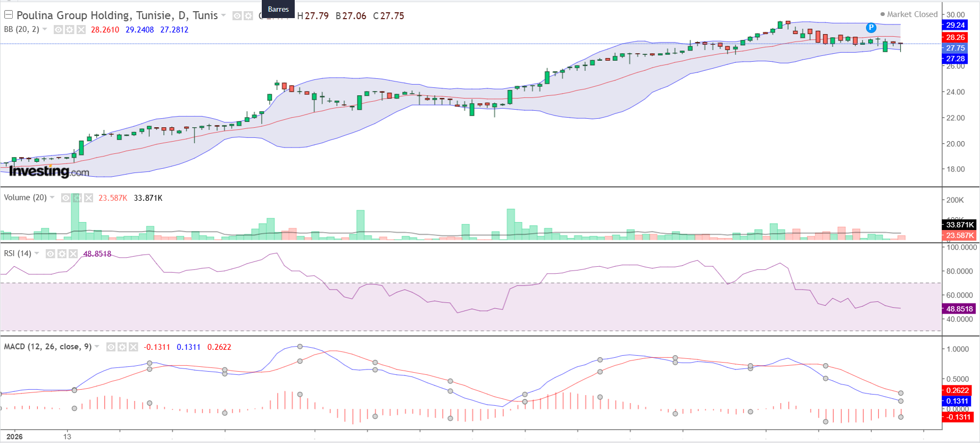Click the blue P marker on the chart
The image size is (980, 443).
pos(871,28)
